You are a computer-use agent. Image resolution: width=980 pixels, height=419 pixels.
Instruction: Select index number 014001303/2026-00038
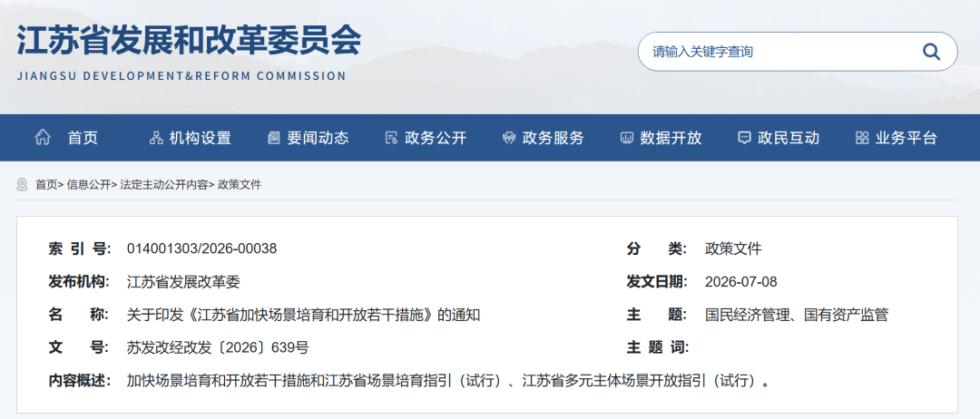tap(201, 248)
